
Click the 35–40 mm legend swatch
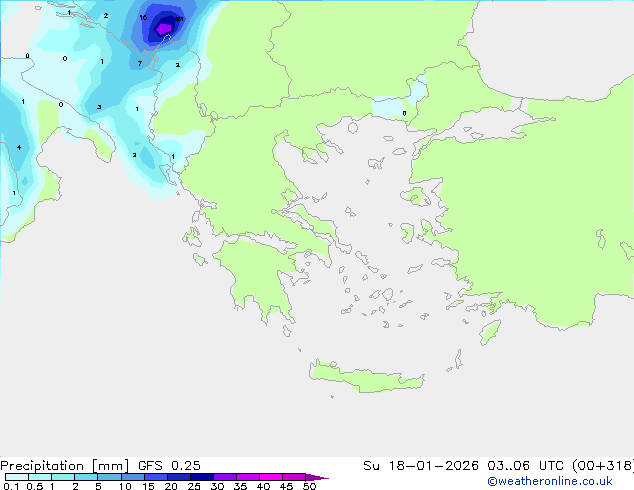click(x=248, y=477)
